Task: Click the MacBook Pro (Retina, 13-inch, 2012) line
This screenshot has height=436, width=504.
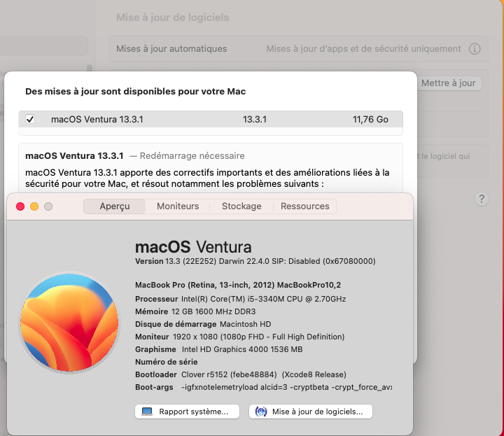Action: (x=238, y=285)
